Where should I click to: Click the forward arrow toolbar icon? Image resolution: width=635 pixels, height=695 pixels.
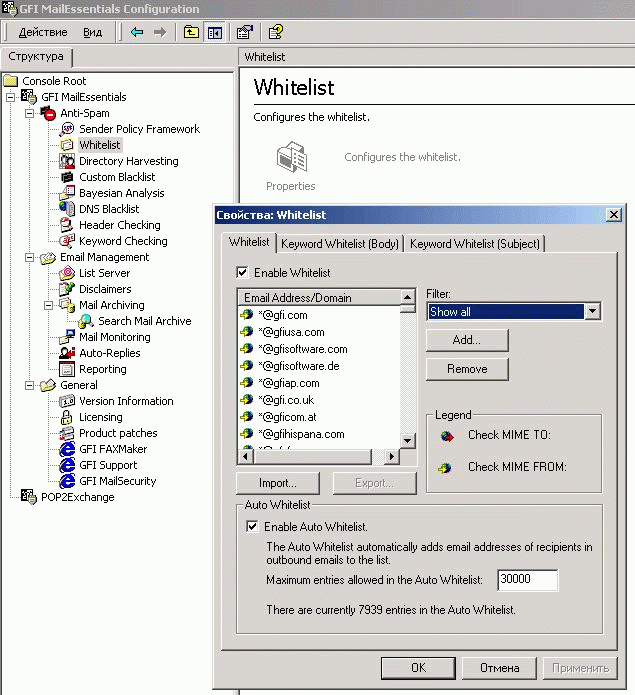160,32
